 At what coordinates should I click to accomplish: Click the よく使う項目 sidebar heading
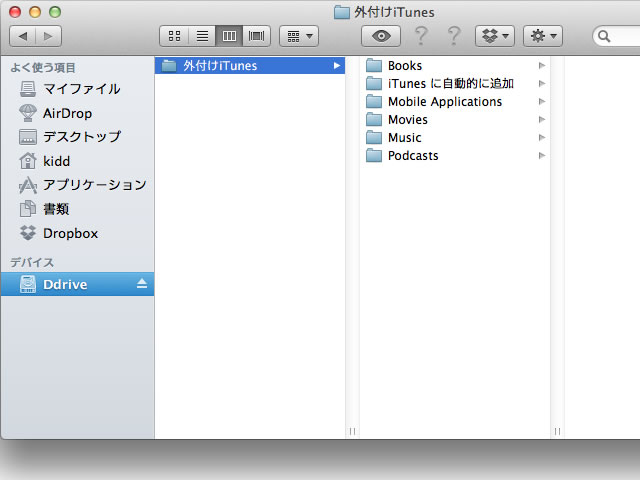[x=43, y=67]
